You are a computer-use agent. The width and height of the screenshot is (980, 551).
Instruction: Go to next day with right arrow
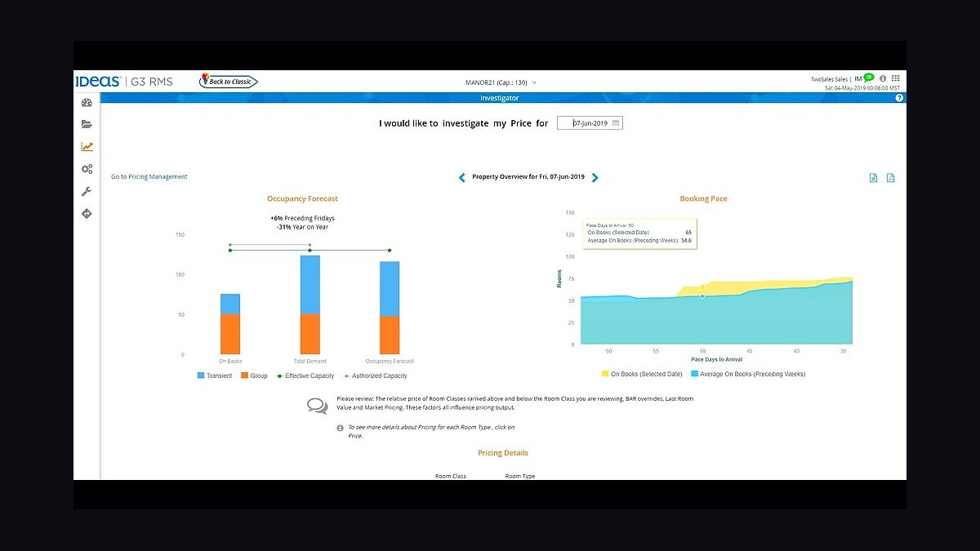[x=595, y=177]
